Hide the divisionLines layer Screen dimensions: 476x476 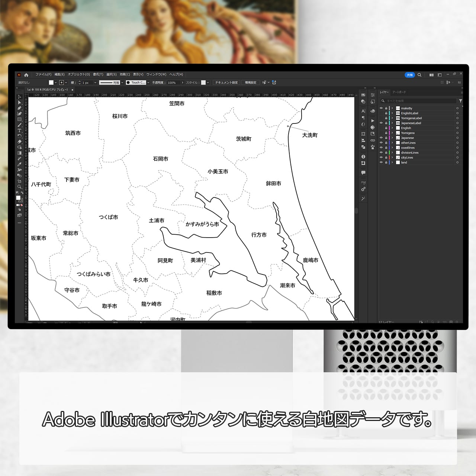pos(381,152)
